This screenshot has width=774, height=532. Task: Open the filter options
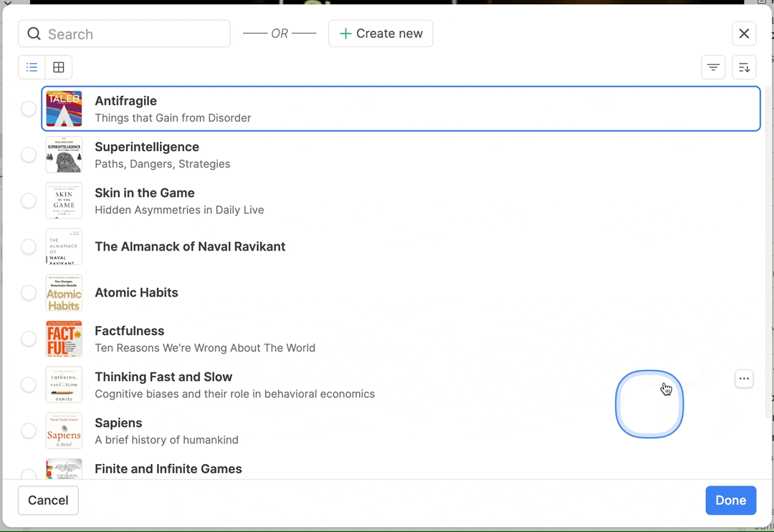tap(713, 67)
